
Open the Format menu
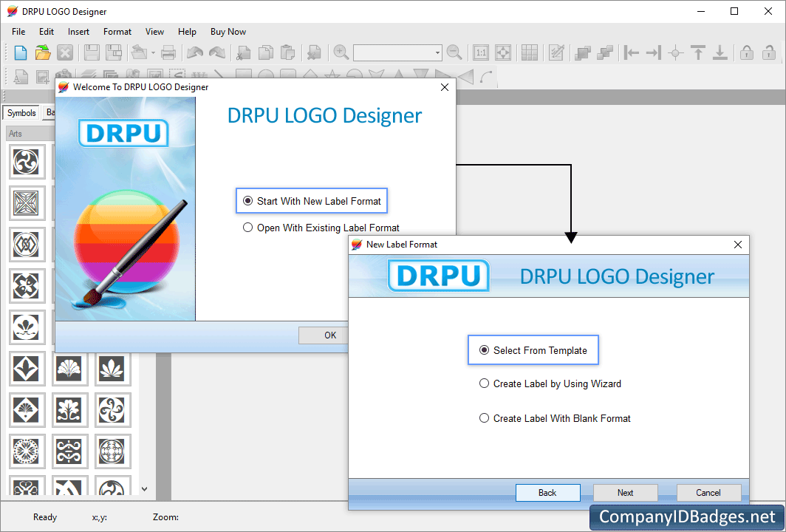[x=117, y=32]
